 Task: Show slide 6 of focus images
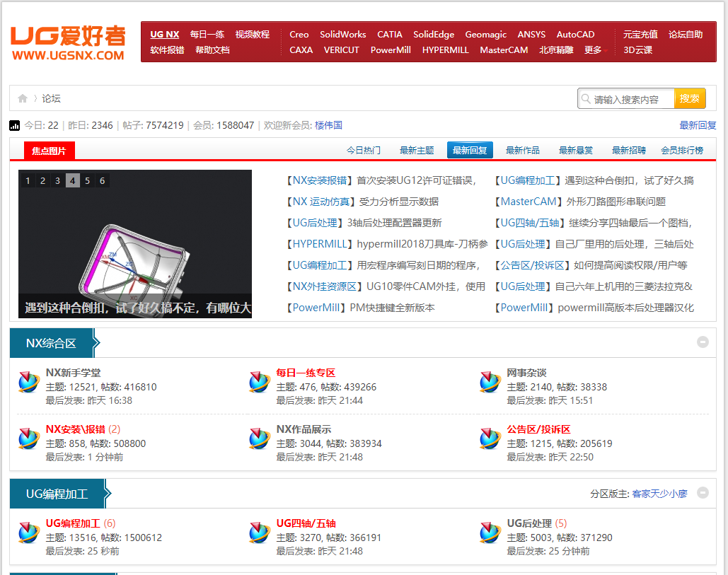(102, 180)
